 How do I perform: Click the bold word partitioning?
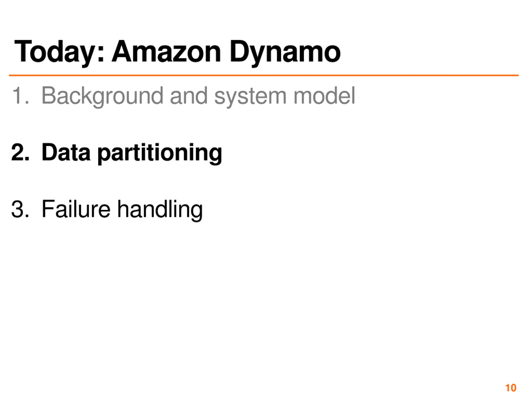click(x=160, y=153)
